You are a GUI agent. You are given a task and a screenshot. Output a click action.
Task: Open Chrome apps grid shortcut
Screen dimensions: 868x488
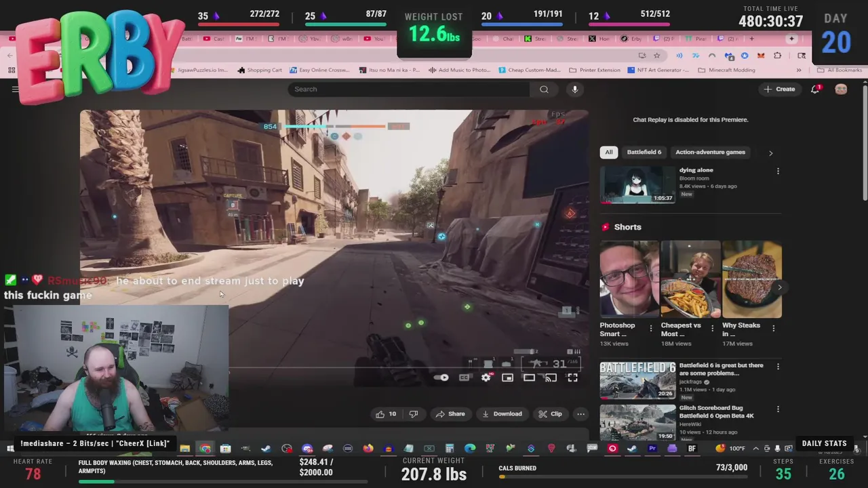pyautogui.click(x=12, y=70)
